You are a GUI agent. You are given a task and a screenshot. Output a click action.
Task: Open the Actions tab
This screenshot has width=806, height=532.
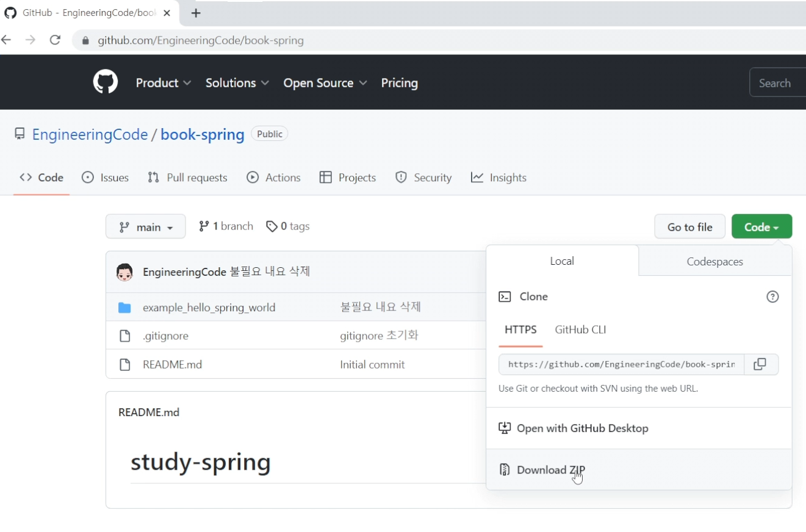[273, 178]
